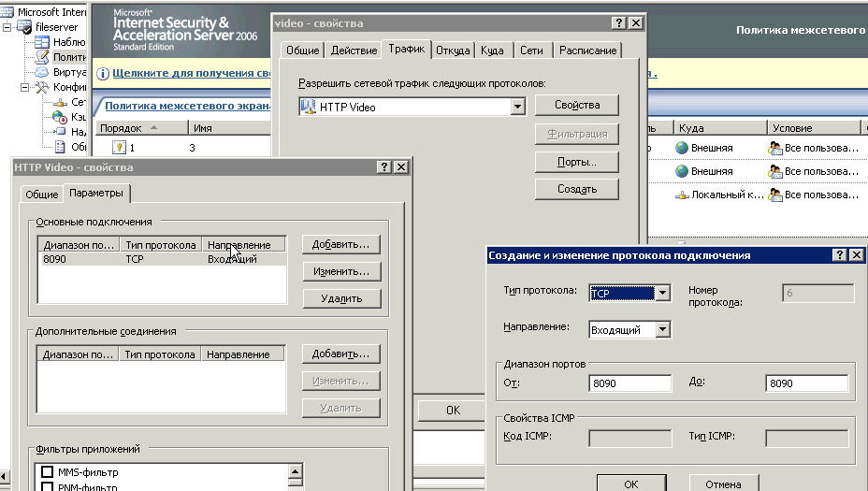
Task: Click the Cache node icon in tree
Action: (x=60, y=117)
